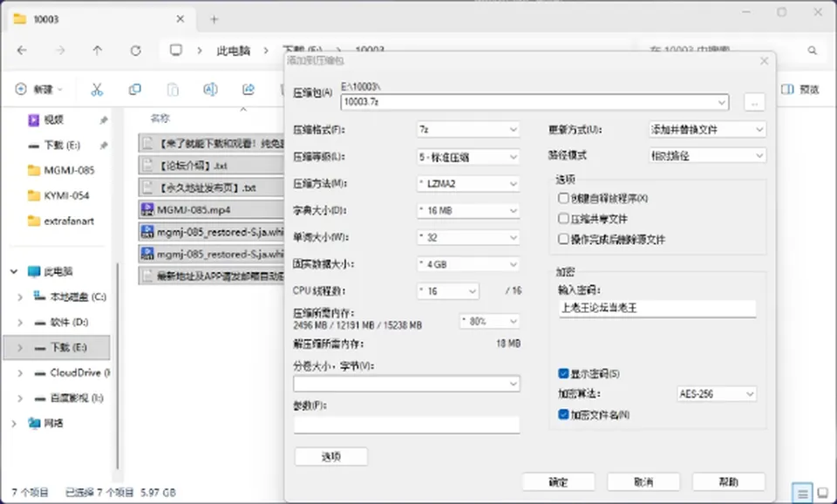Click the 选项 button in archive dialog
The height and width of the screenshot is (504, 837).
(331, 457)
